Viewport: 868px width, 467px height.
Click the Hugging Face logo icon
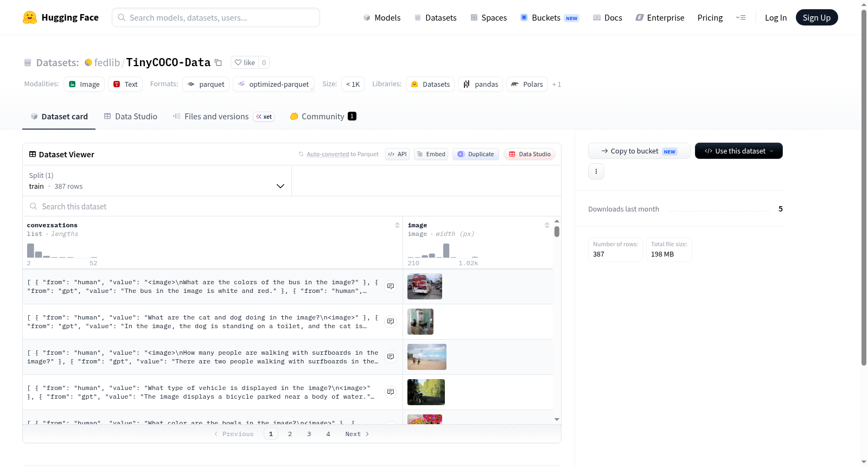30,17
